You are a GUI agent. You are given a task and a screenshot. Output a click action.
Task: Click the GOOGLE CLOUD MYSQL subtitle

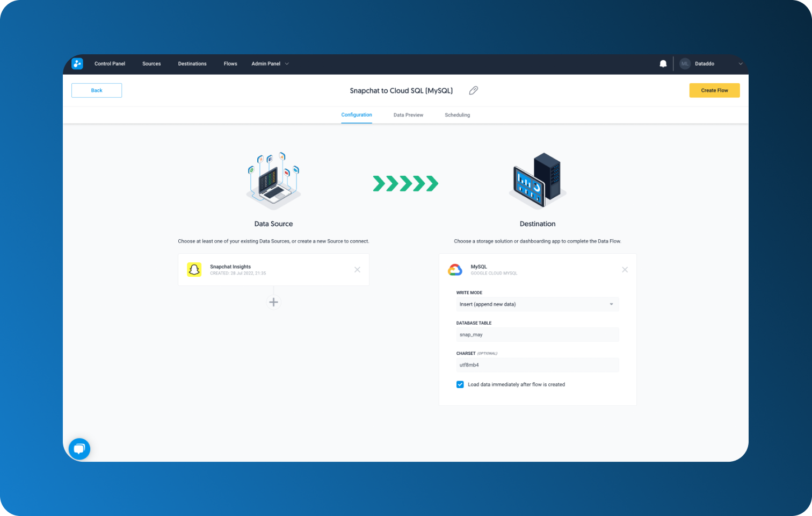click(x=494, y=273)
